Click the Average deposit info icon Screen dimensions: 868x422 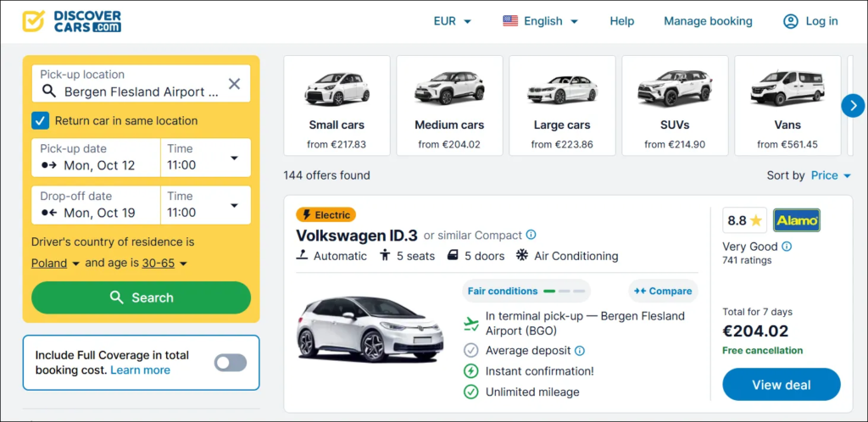click(x=580, y=350)
